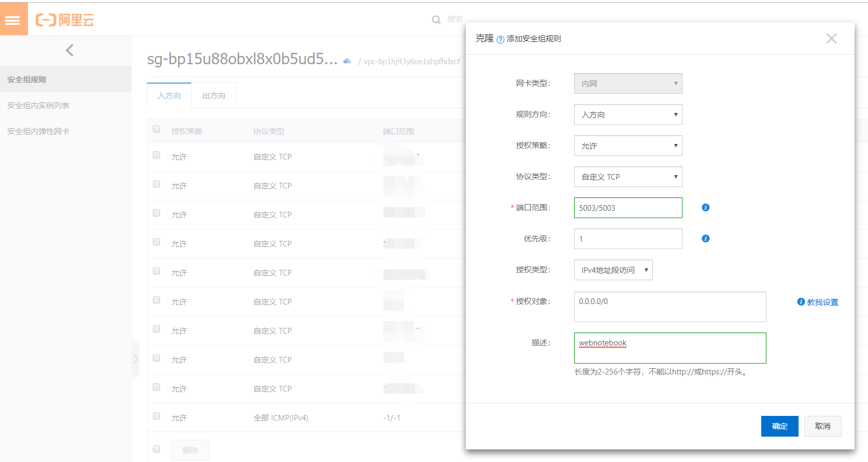Open the 网卡类型 dropdown showing 内网
Image resolution: width=868 pixels, height=462 pixels.
click(628, 83)
